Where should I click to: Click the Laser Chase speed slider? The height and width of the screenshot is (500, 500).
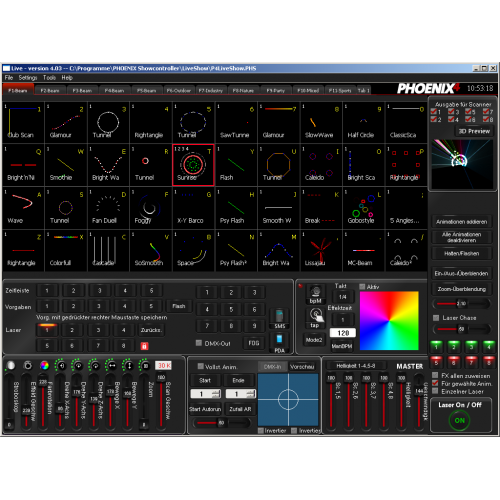[461, 329]
